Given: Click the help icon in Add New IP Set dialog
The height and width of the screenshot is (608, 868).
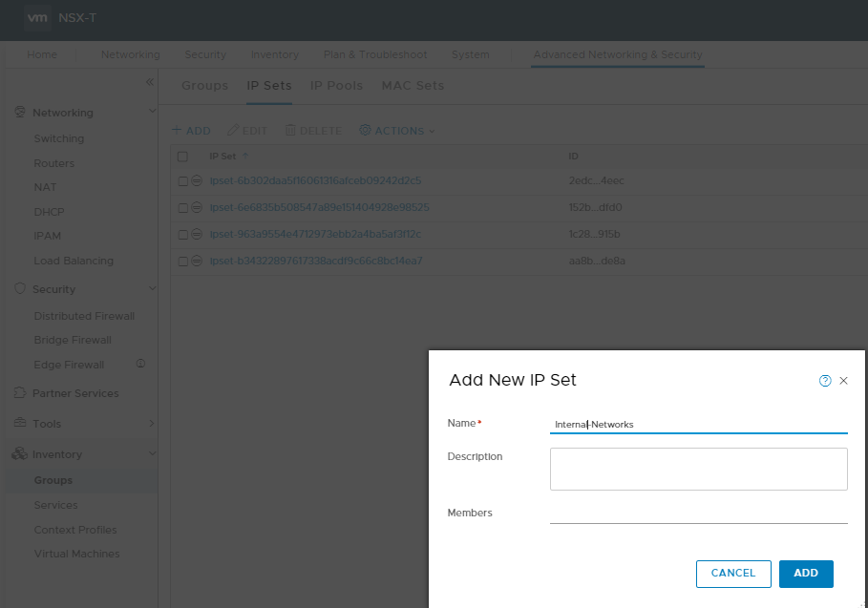Looking at the screenshot, I should click(x=825, y=381).
